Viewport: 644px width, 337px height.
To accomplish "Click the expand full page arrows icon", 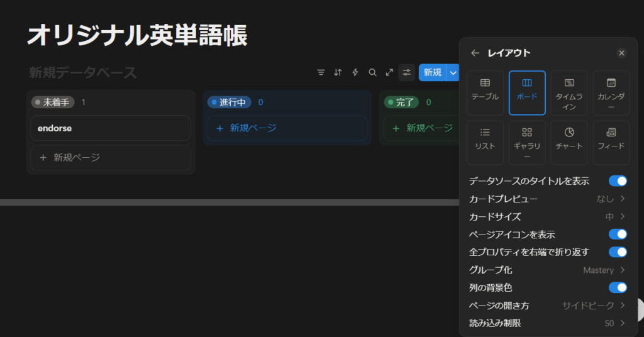I will click(389, 72).
